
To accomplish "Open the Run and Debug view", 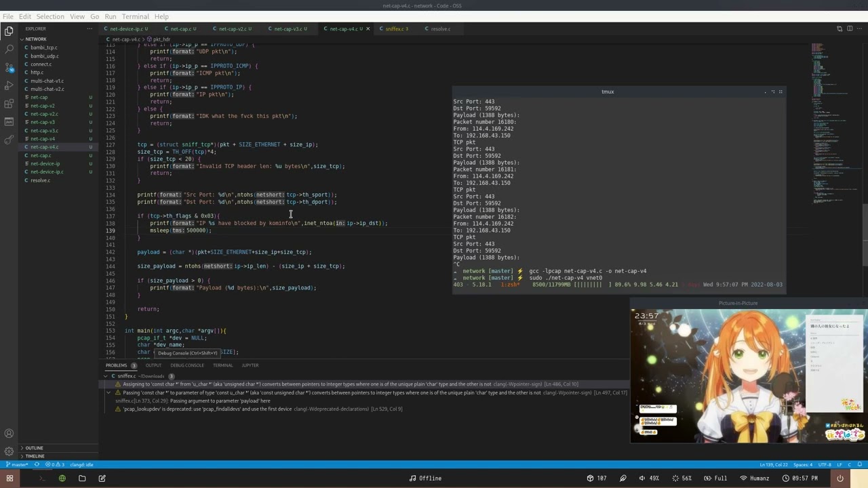I will [9, 85].
